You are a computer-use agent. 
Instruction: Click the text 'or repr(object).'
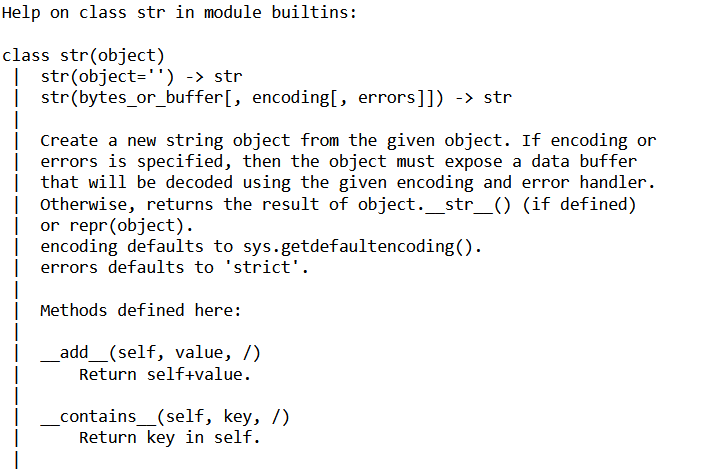tap(117, 226)
